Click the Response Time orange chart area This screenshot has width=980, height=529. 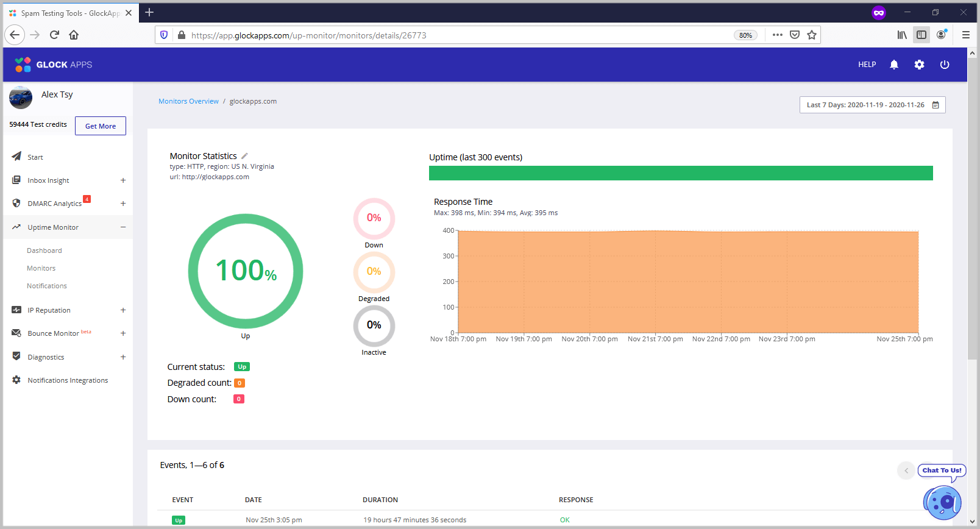688,282
